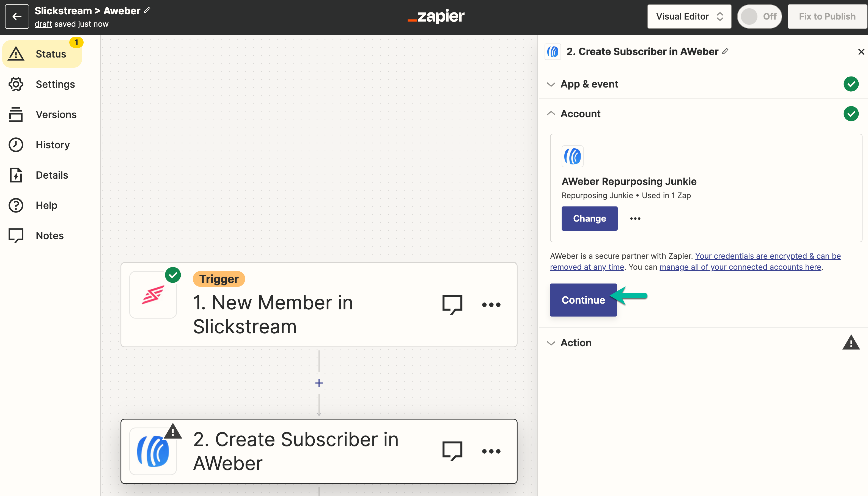Open the credentials are encrypted link
Viewport: 868px width, 496px height.
click(696, 261)
